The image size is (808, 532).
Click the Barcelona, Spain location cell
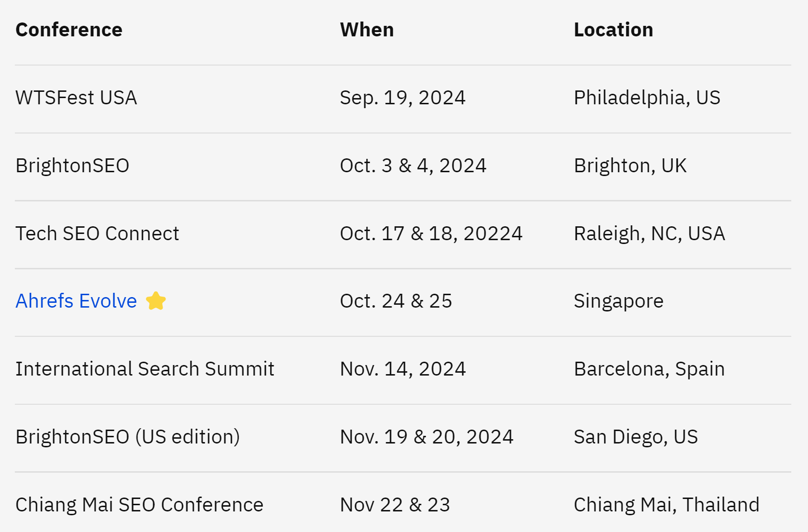pyautogui.click(x=649, y=369)
